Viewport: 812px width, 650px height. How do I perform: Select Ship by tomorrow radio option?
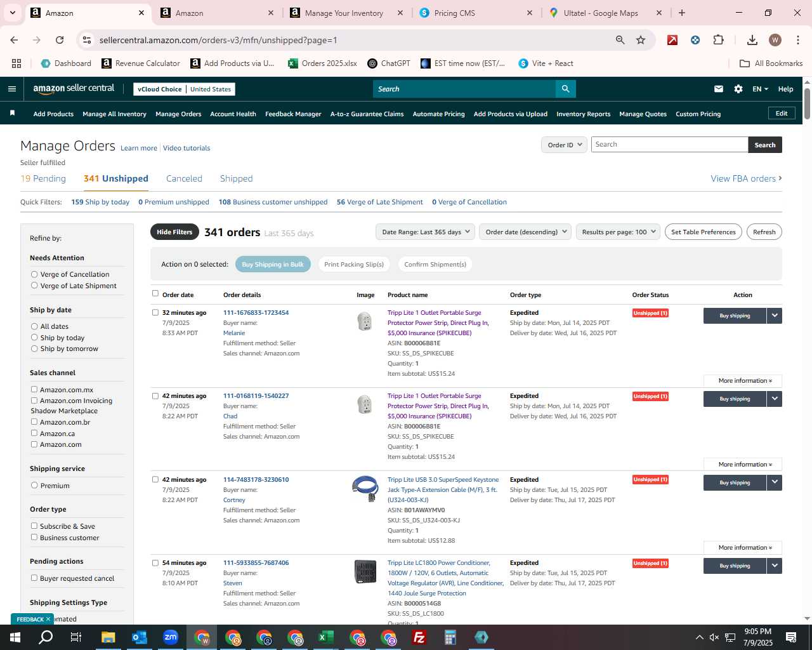coord(34,348)
